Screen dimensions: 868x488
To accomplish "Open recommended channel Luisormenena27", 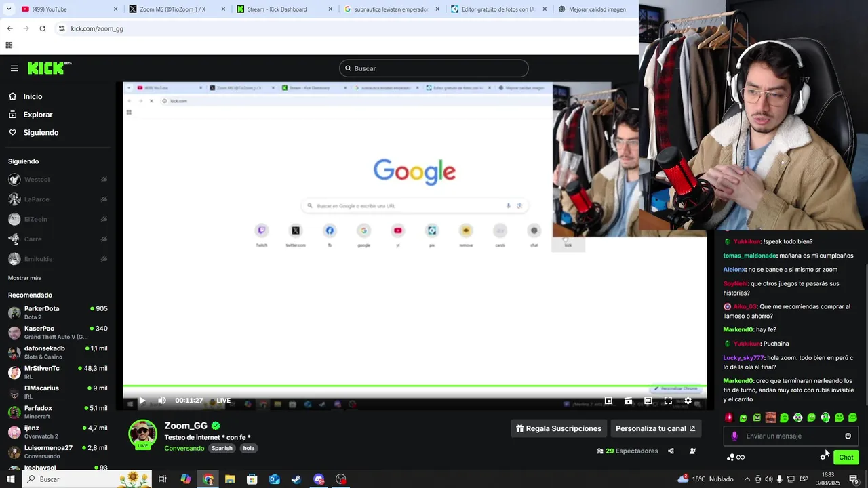I will tap(58, 451).
